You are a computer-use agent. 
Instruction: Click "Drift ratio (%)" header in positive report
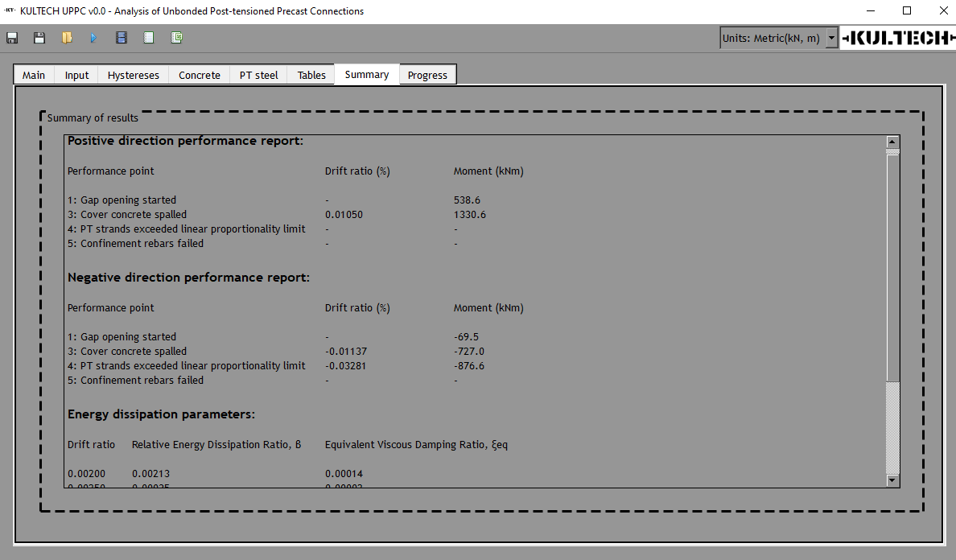[x=357, y=171]
